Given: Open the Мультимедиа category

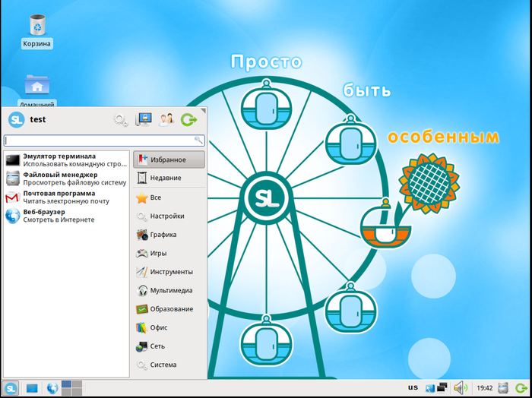Looking at the screenshot, I should pyautogui.click(x=169, y=290).
